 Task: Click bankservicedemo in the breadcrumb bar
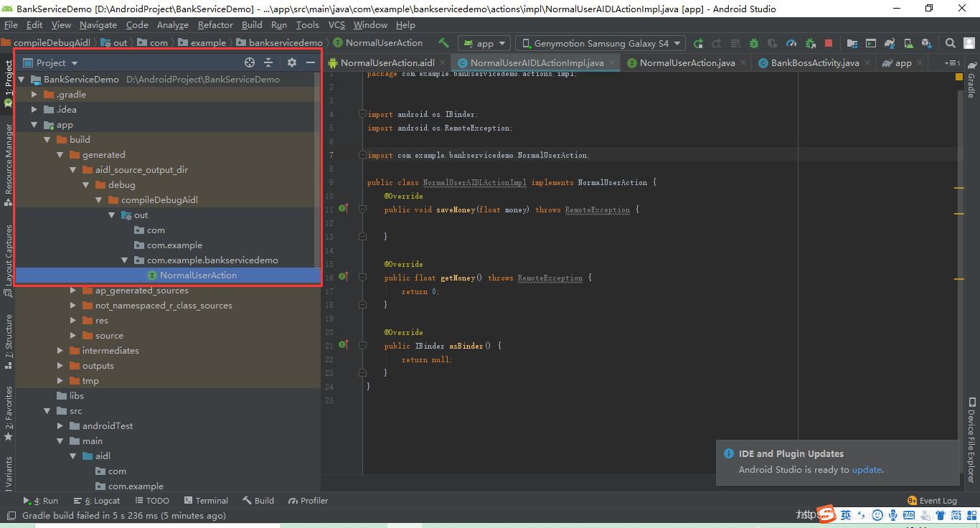coord(286,43)
